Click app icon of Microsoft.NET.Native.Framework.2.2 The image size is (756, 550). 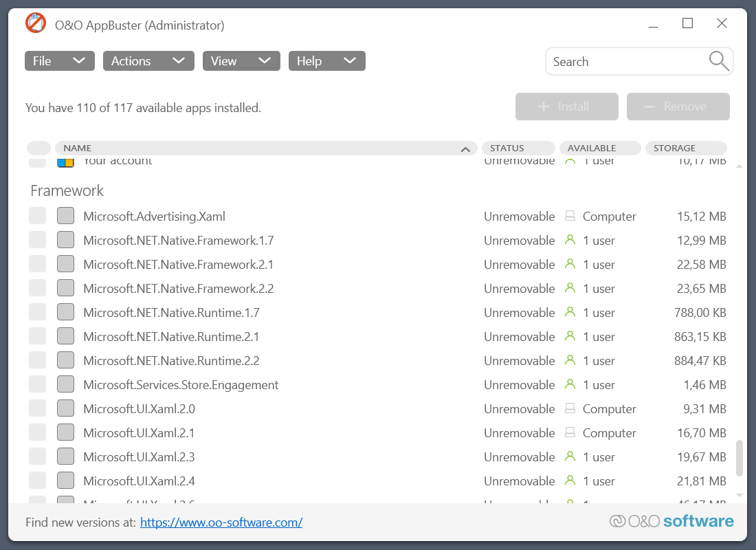[x=65, y=288]
